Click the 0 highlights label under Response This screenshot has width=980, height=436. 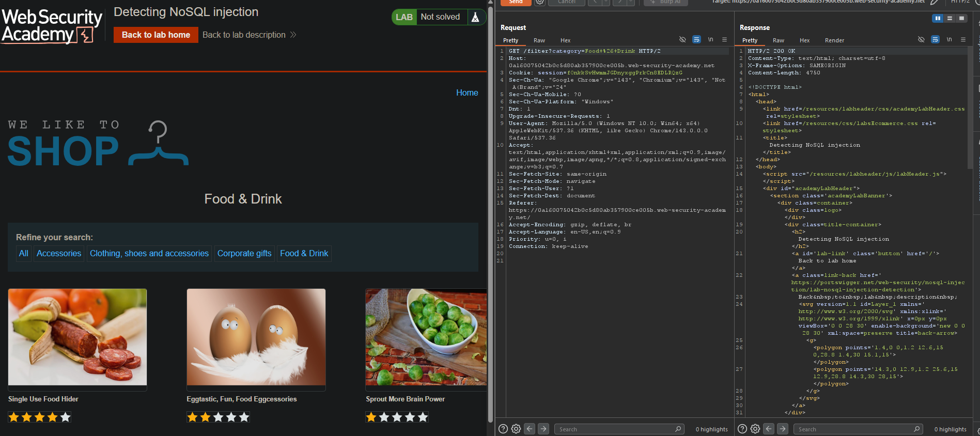click(950, 429)
